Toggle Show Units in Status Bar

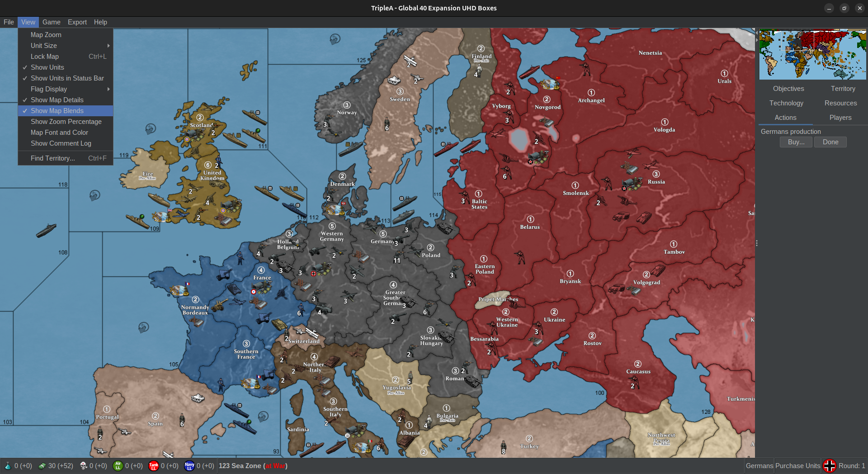(66, 78)
